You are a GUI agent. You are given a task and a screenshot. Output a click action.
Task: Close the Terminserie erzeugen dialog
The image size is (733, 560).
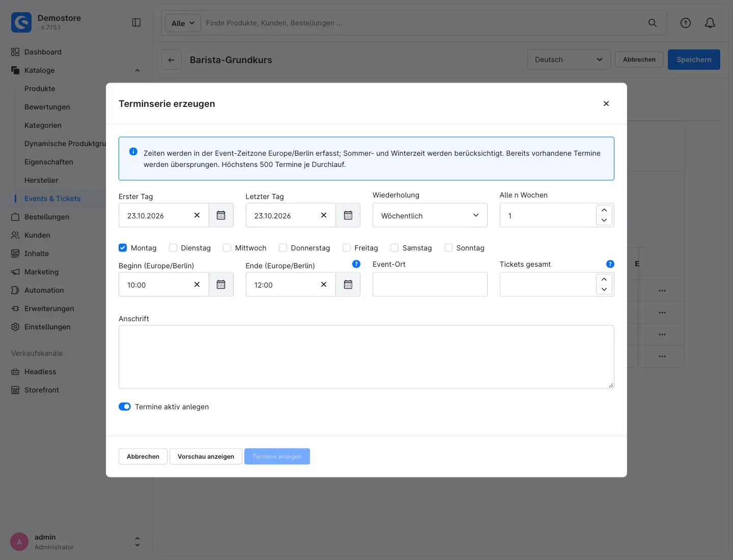pyautogui.click(x=606, y=104)
